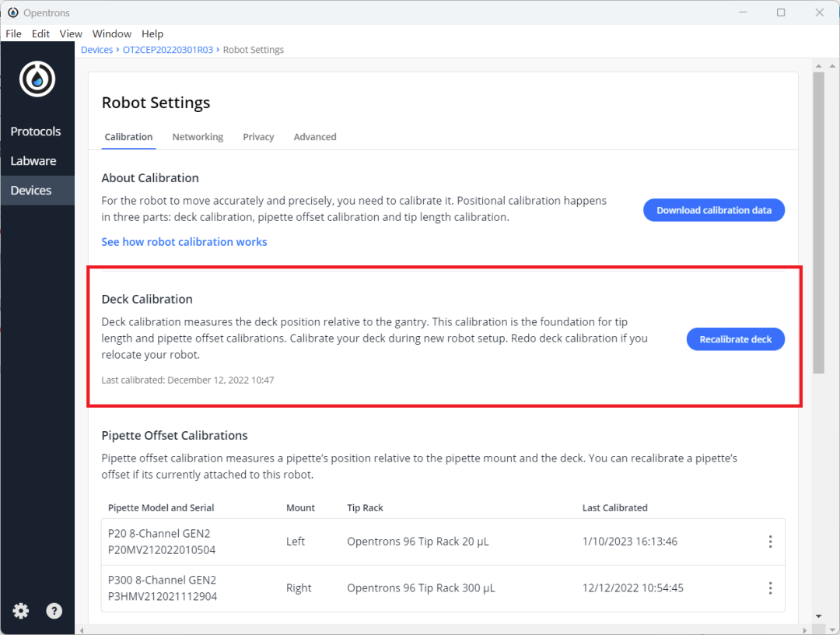The width and height of the screenshot is (840, 635).
Task: Switch to the Advanced tab
Action: 315,137
